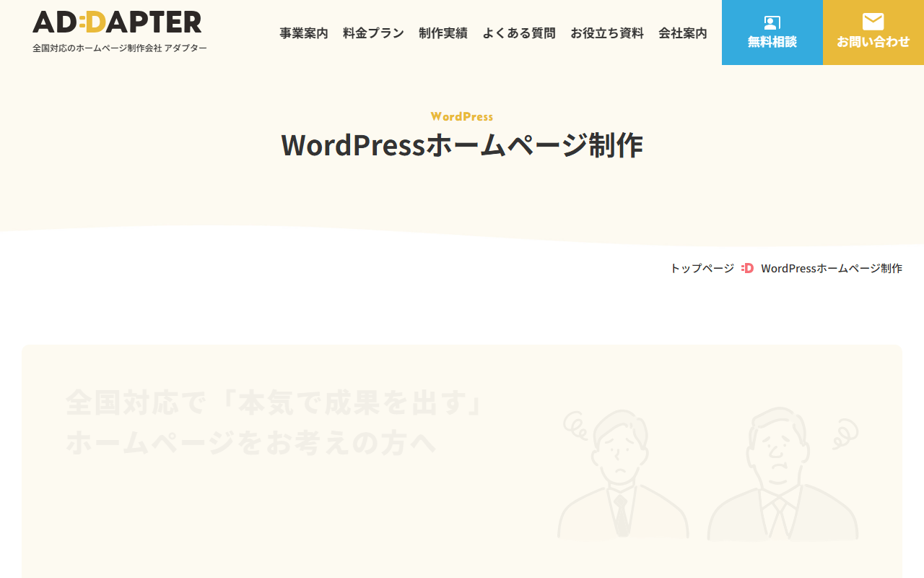
Task: Click the tagline 全国対応のホームページ制作会社 アダプター
Action: [x=120, y=48]
